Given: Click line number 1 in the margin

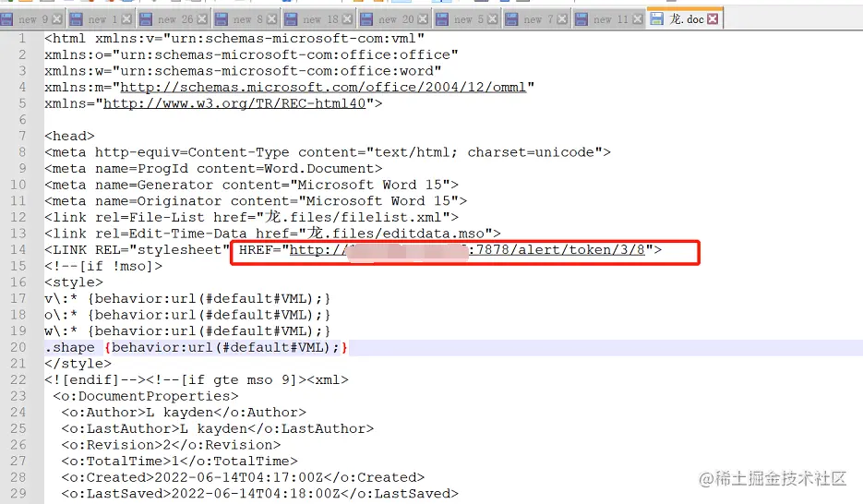Looking at the screenshot, I should point(22,39).
